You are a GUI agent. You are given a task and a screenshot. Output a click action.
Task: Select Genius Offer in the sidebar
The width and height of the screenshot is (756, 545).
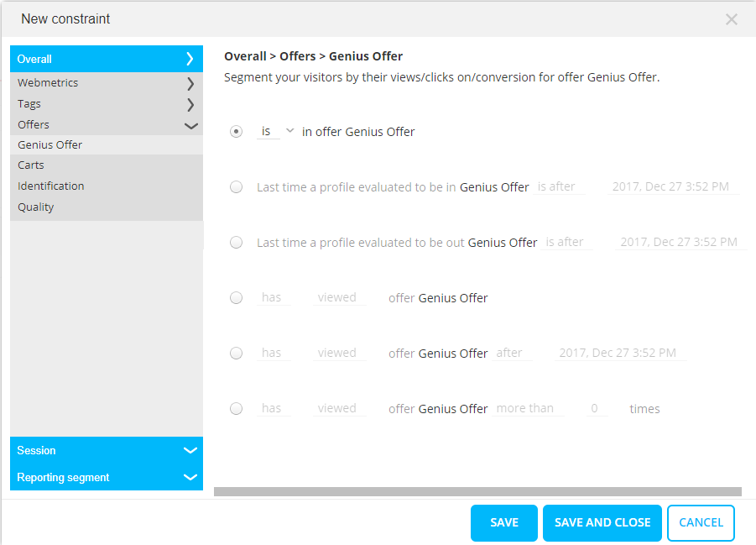[50, 145]
